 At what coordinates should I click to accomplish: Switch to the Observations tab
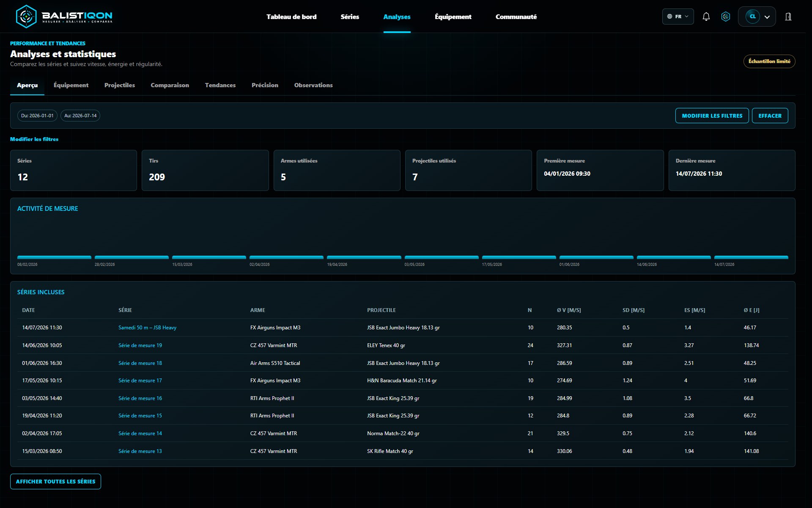tap(313, 85)
